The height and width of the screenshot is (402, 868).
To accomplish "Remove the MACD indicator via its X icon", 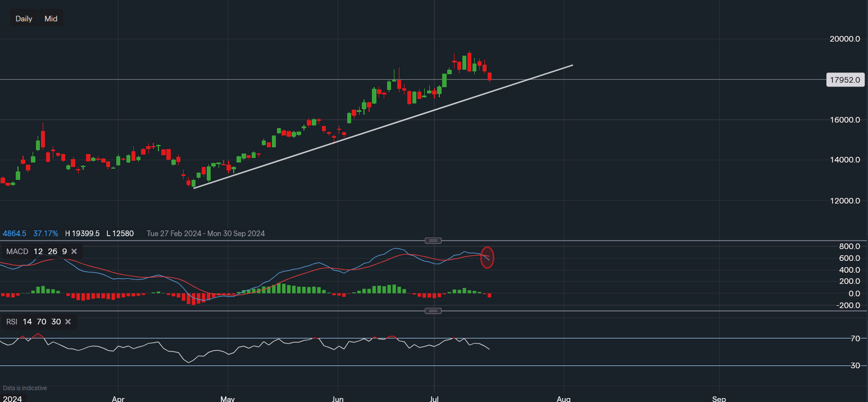I will coord(74,251).
